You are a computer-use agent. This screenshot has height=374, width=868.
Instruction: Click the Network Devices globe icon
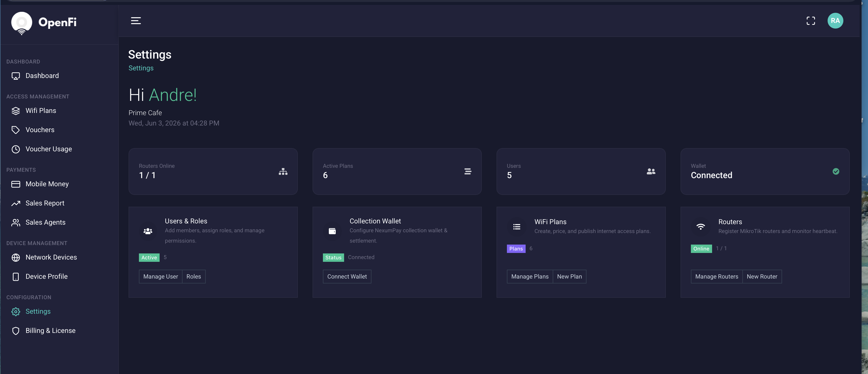point(16,258)
